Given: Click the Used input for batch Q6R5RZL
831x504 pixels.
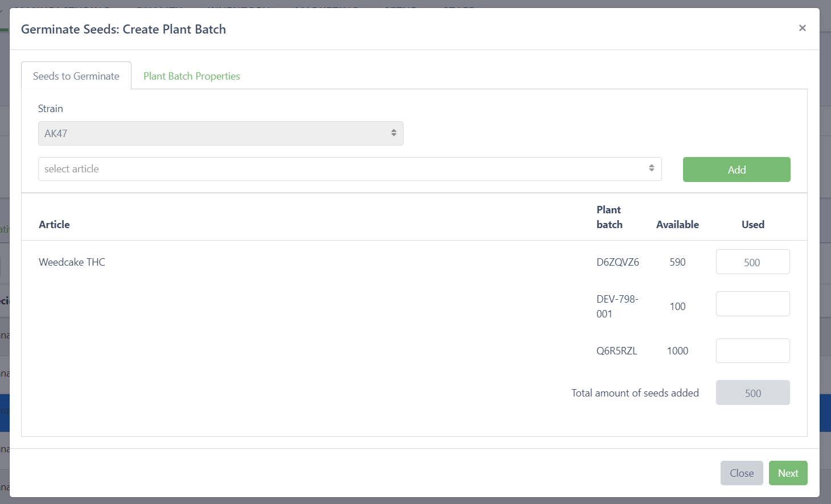Looking at the screenshot, I should (752, 350).
